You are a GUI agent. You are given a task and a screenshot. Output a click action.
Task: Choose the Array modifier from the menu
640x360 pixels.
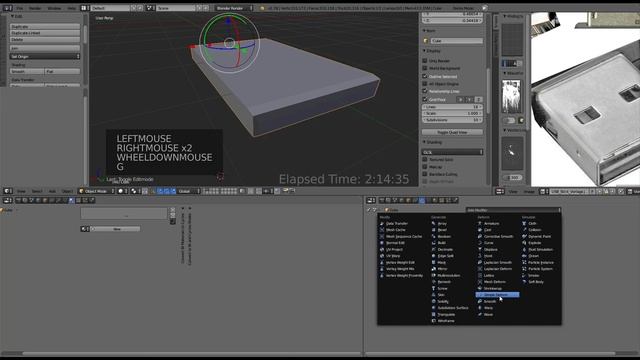coord(442,224)
